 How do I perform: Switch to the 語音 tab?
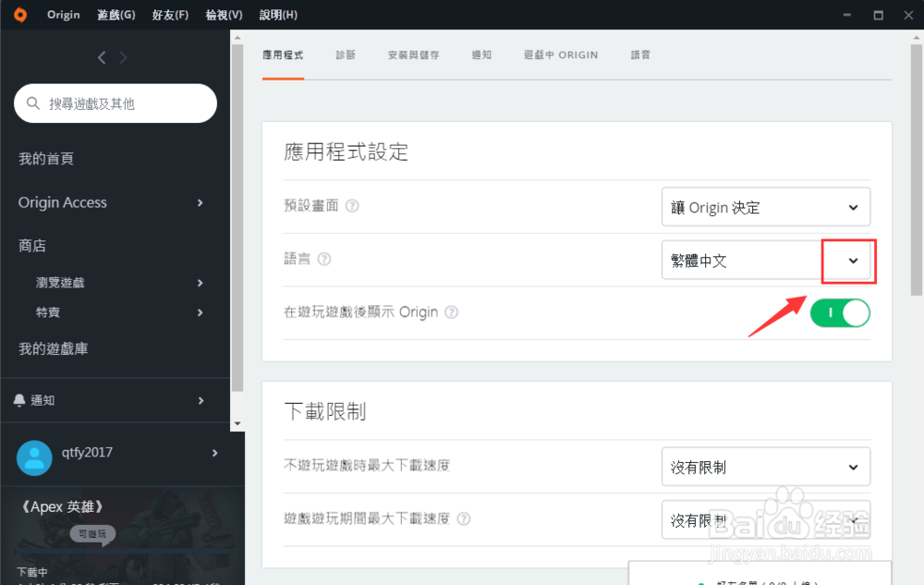640,55
